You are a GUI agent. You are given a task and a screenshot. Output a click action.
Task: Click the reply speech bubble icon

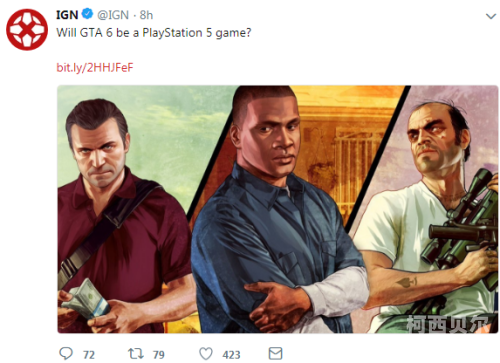(66, 353)
